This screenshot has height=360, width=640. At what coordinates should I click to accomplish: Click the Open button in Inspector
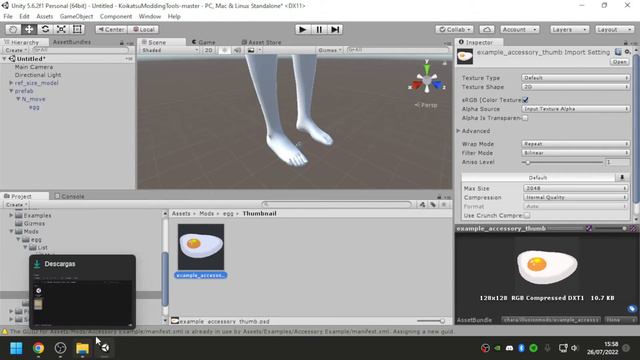[x=620, y=62]
